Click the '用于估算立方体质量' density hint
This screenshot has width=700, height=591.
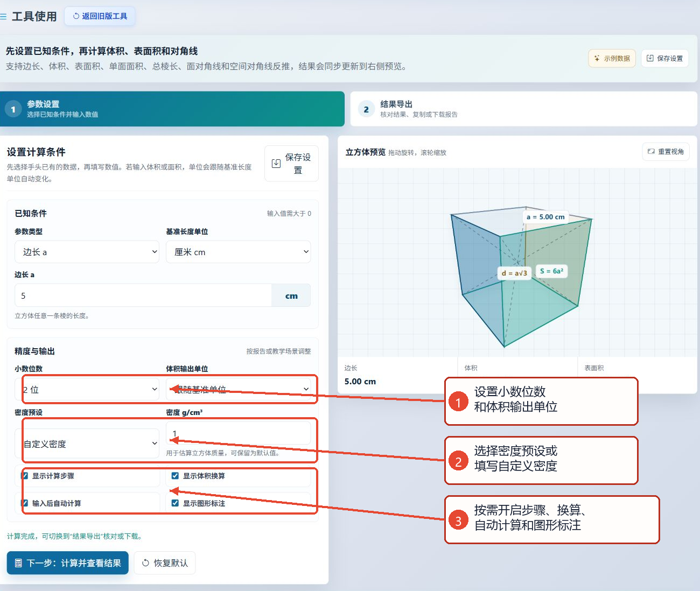[223, 453]
